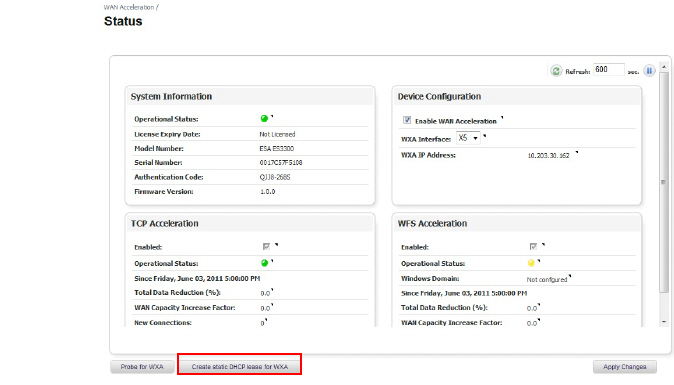Click the TCP Acceleration panel header
The height and width of the screenshot is (385, 674).
pos(250,223)
